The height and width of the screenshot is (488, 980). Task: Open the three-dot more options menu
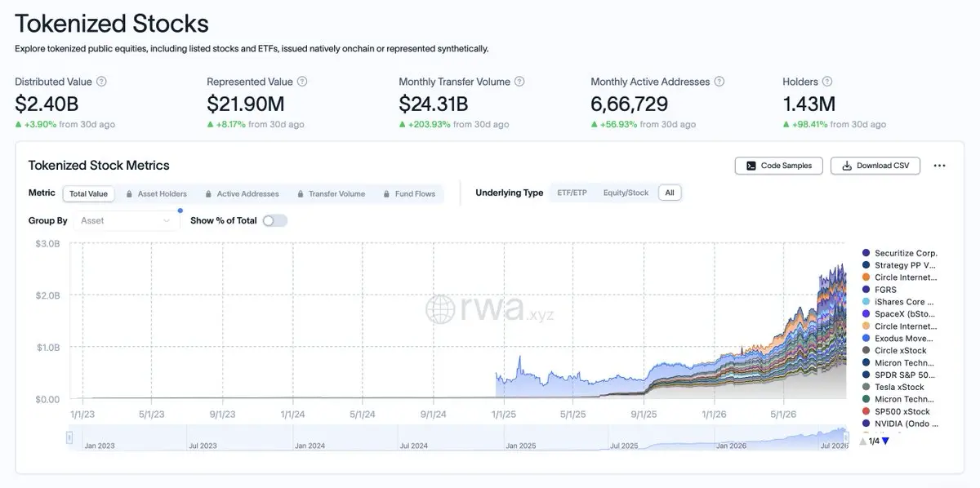(939, 166)
